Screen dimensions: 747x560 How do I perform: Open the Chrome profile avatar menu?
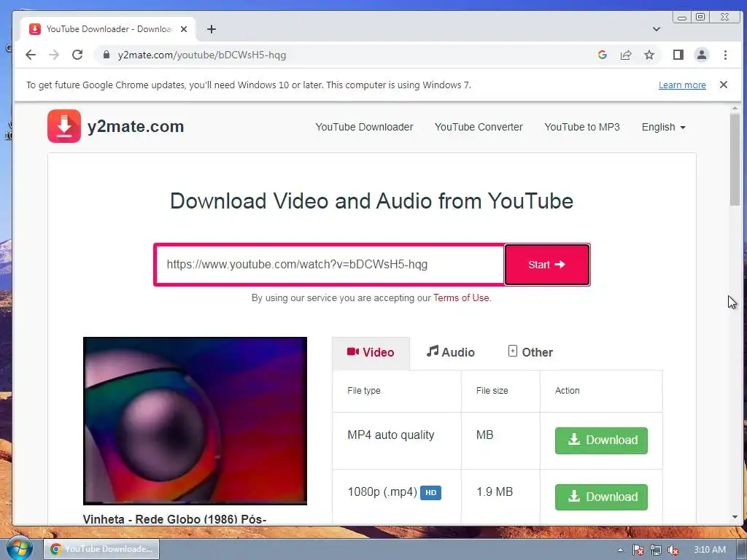click(702, 55)
